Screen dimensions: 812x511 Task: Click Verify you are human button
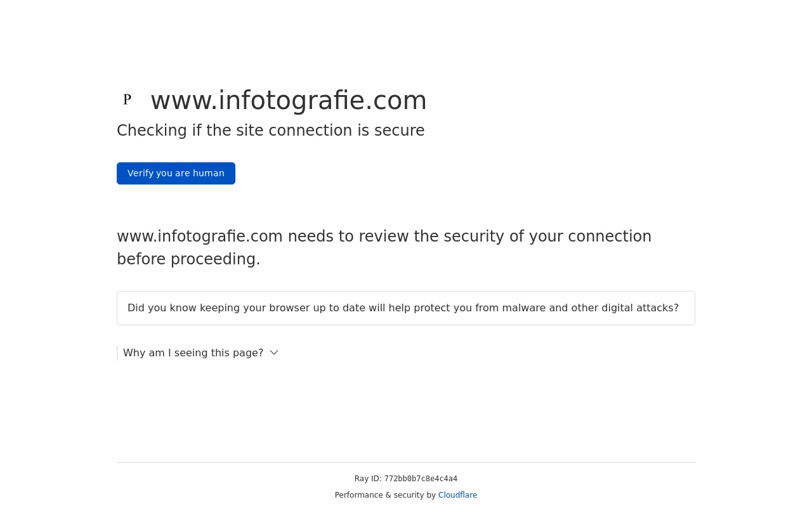(176, 173)
